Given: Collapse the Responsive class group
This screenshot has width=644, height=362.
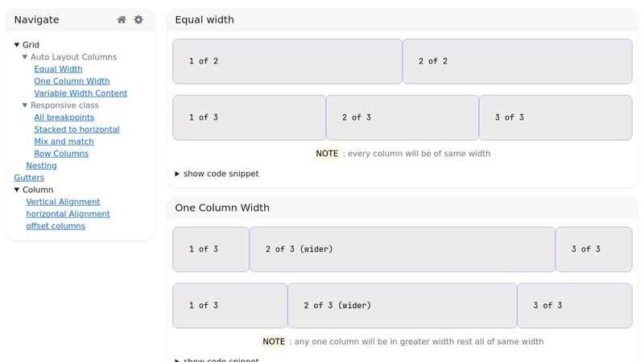Looking at the screenshot, I should 26,105.
